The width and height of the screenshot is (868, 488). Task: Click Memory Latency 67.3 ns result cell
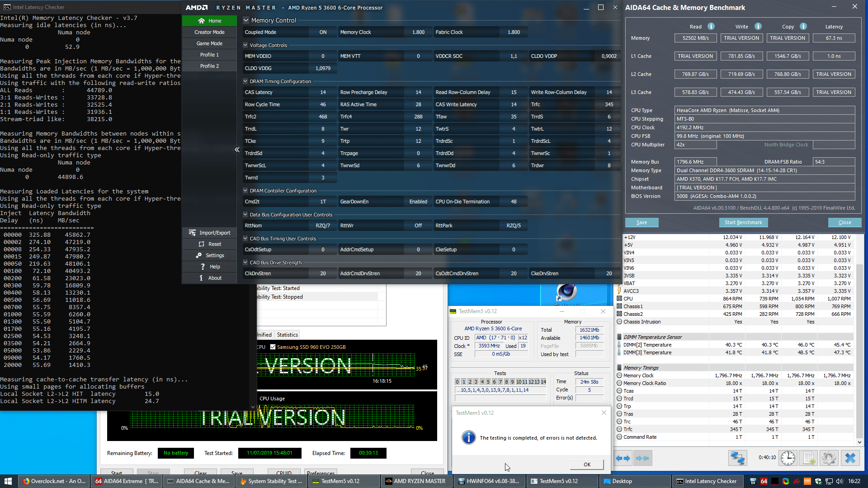(834, 38)
